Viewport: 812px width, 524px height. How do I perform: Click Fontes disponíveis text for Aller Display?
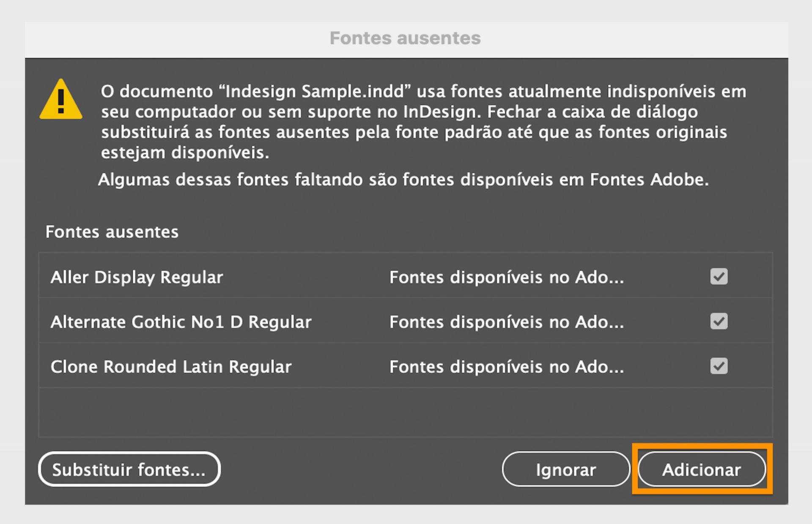(506, 278)
